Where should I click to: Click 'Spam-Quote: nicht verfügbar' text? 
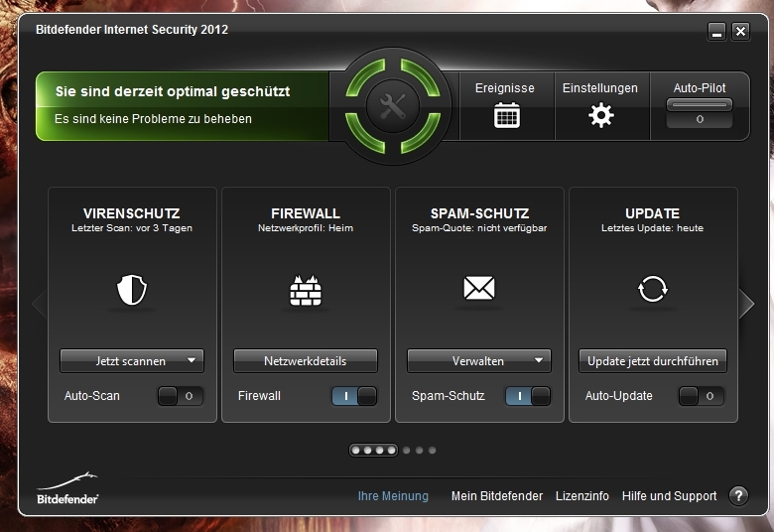pyautogui.click(x=479, y=228)
